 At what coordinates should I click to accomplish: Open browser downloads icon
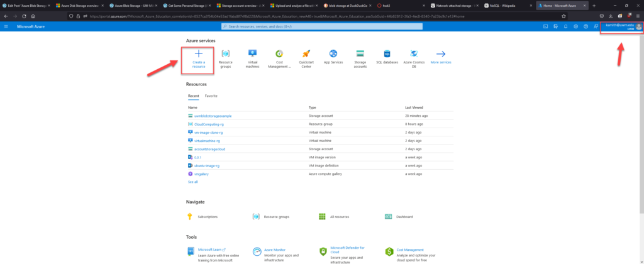(x=611, y=16)
